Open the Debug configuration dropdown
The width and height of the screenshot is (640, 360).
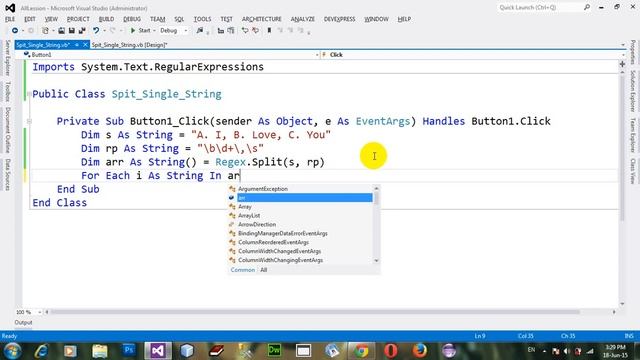tap(186, 31)
